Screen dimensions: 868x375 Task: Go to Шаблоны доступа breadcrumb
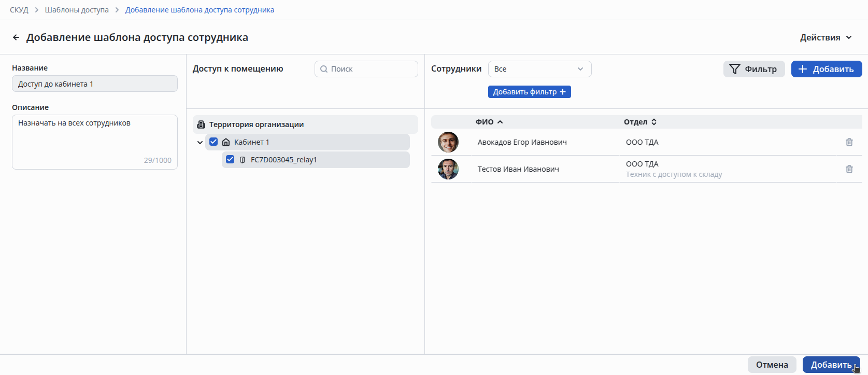[x=77, y=10]
